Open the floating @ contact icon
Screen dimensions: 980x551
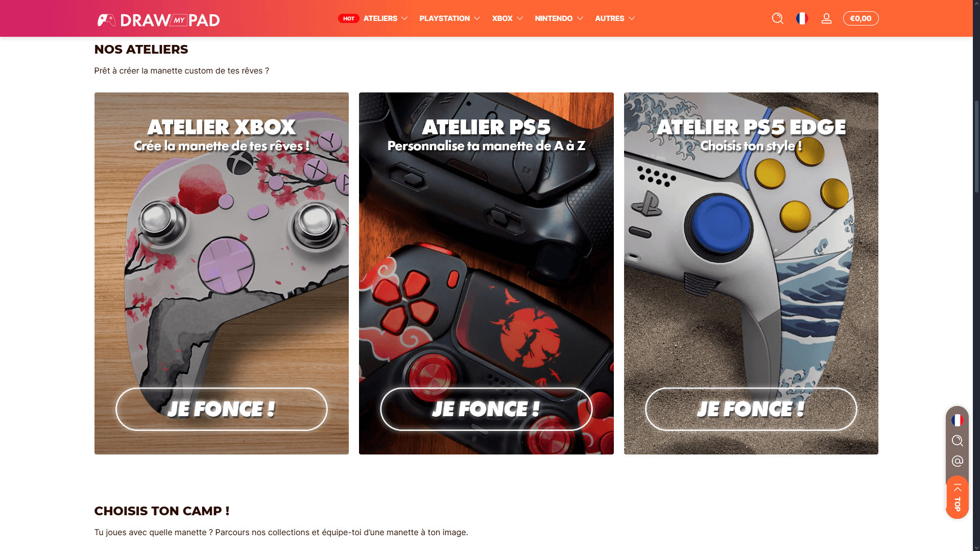[957, 461]
